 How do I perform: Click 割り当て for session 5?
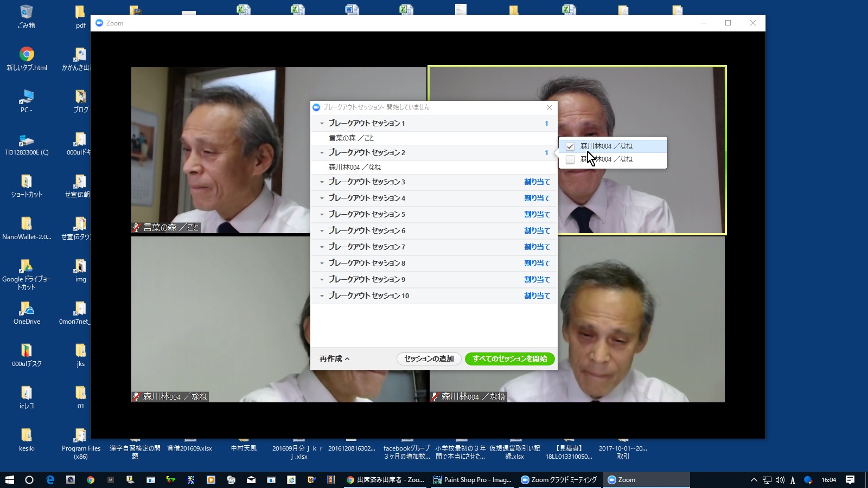[537, 215]
